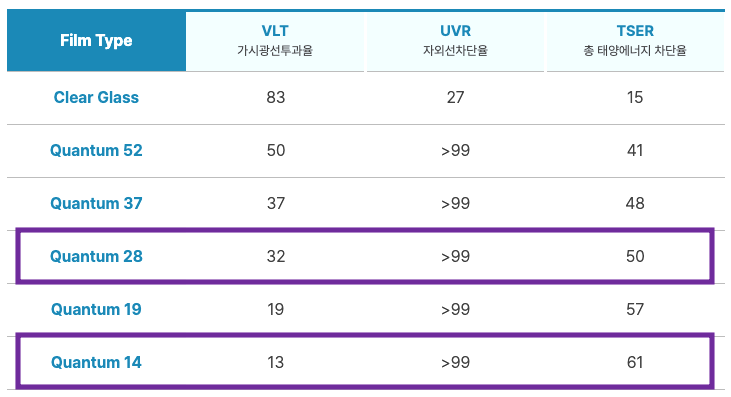Open the Quantum 52 film link
The width and height of the screenshot is (731, 397).
pos(96,151)
